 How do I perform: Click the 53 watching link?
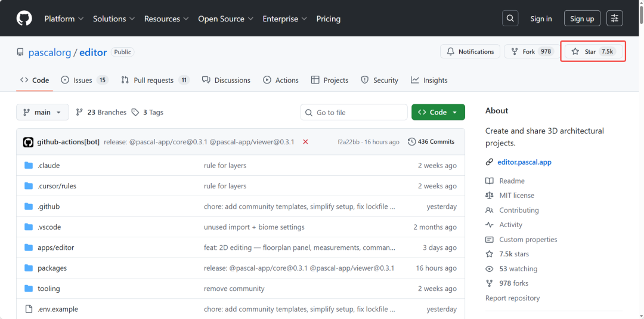pos(518,269)
